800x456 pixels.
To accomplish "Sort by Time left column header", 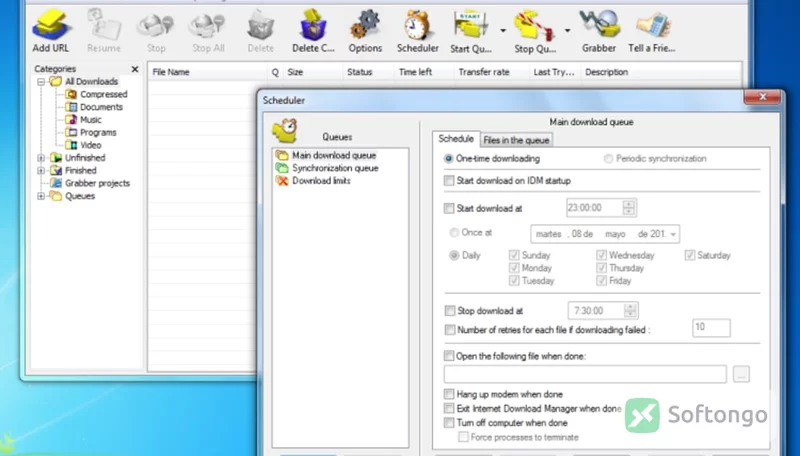I will point(424,72).
